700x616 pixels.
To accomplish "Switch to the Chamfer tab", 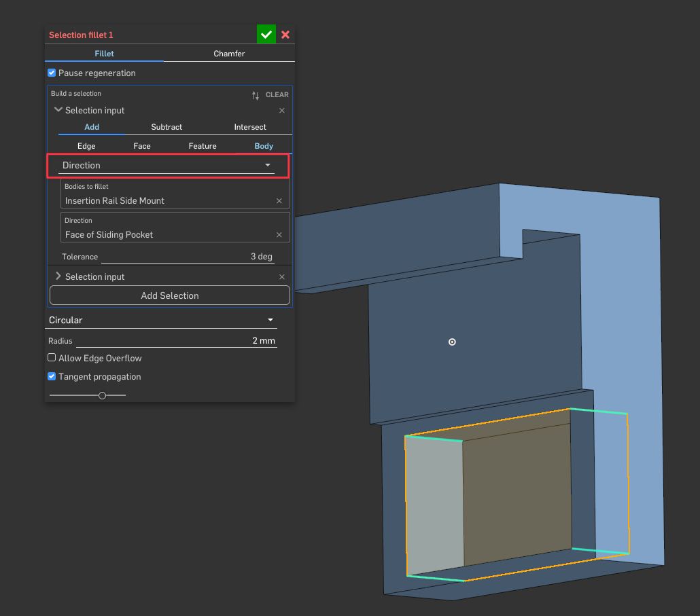I will click(x=229, y=54).
